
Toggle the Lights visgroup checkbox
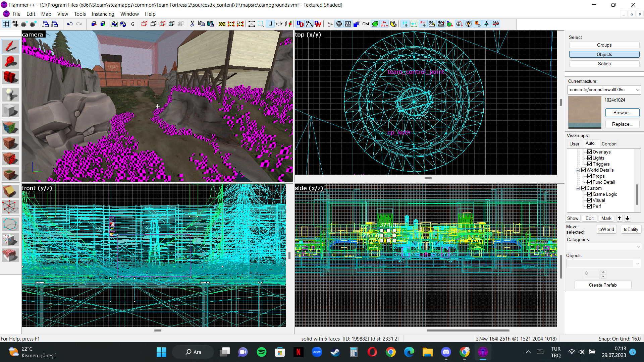pos(589,158)
